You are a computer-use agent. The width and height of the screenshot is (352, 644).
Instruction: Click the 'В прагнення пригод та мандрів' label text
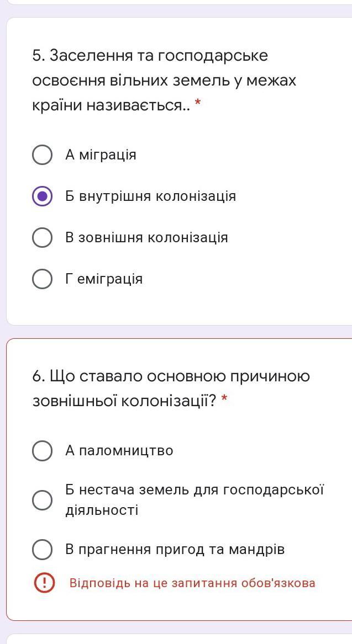[175, 550]
